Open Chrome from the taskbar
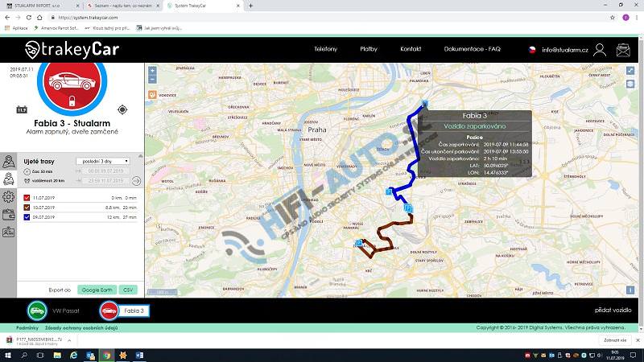 pos(106,356)
